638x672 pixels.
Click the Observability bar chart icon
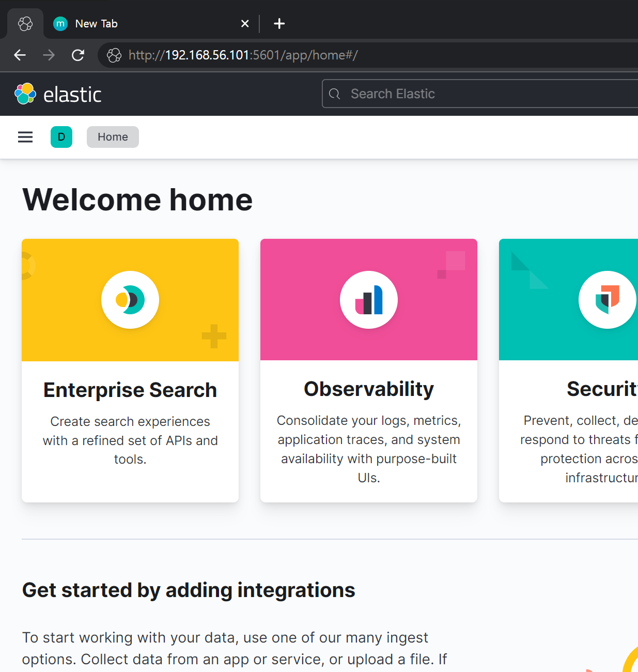pyautogui.click(x=369, y=300)
